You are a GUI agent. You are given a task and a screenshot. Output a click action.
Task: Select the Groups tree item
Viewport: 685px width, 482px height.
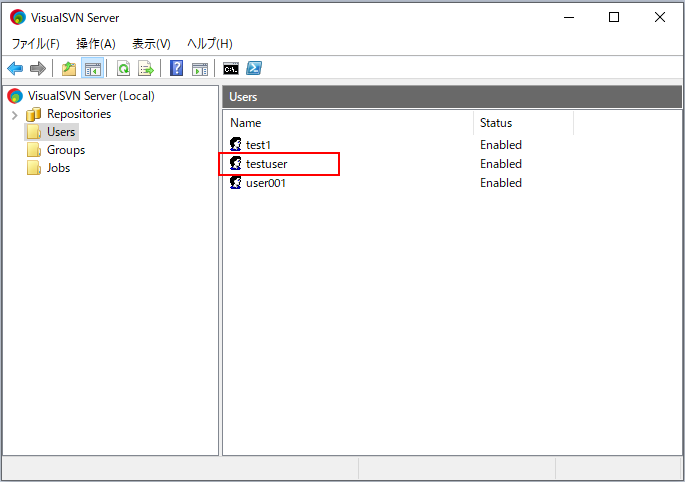(66, 150)
